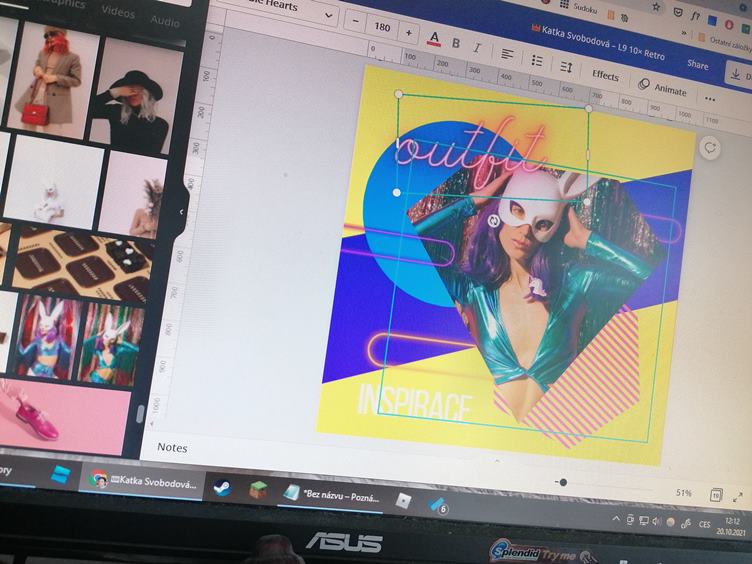Screen dimensions: 752x564
Task: Collapse the side panel with the arrow handle
Action: [x=181, y=212]
